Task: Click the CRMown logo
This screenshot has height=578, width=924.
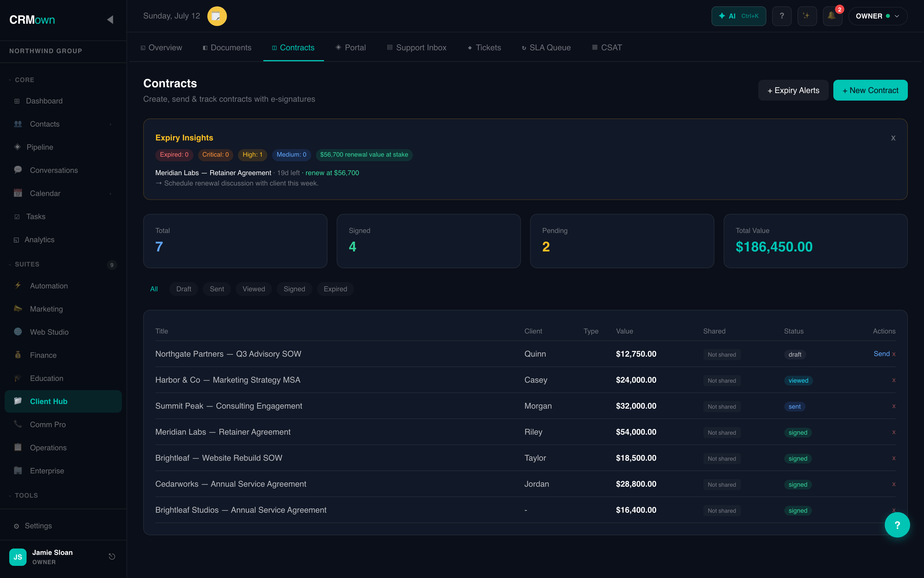Action: pyautogui.click(x=32, y=19)
